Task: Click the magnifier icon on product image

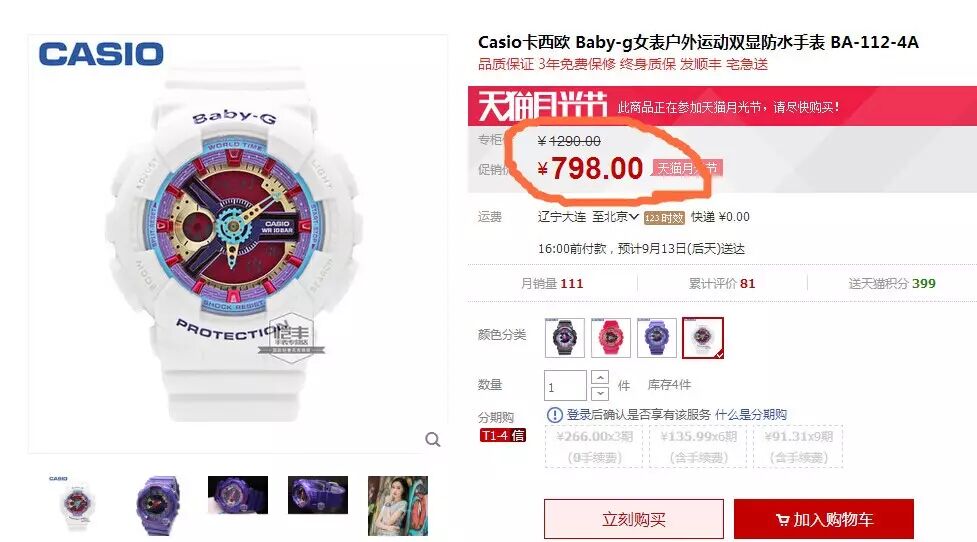Action: (433, 440)
